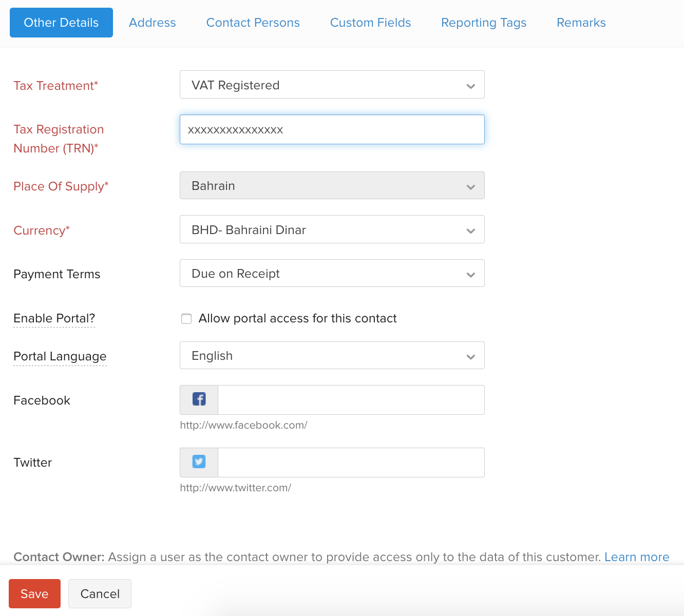Open the Contact Persons tab
Screen dimensions: 684x616
pos(253,23)
